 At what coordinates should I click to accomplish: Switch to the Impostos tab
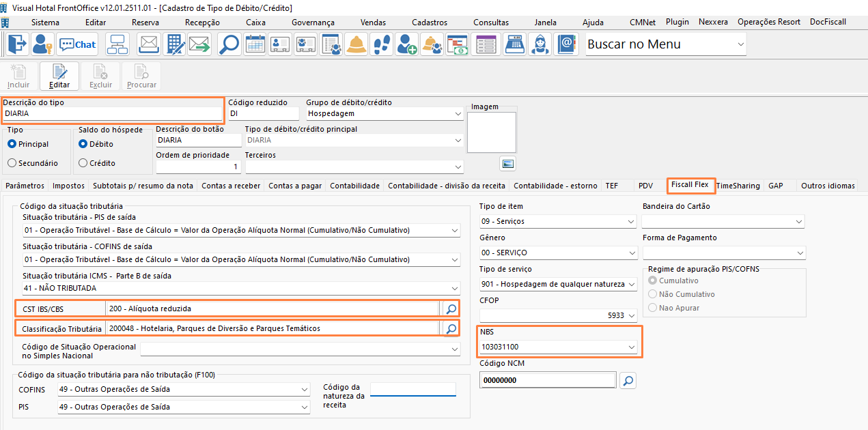[x=68, y=186]
